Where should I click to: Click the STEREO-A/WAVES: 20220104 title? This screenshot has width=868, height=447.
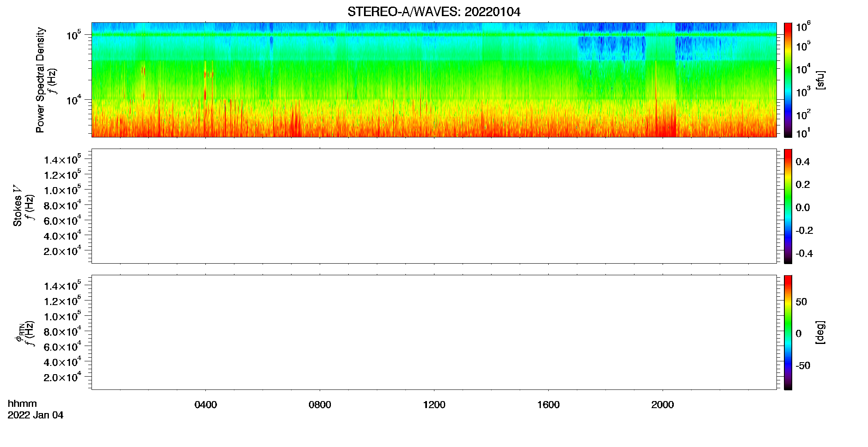pyautogui.click(x=434, y=12)
